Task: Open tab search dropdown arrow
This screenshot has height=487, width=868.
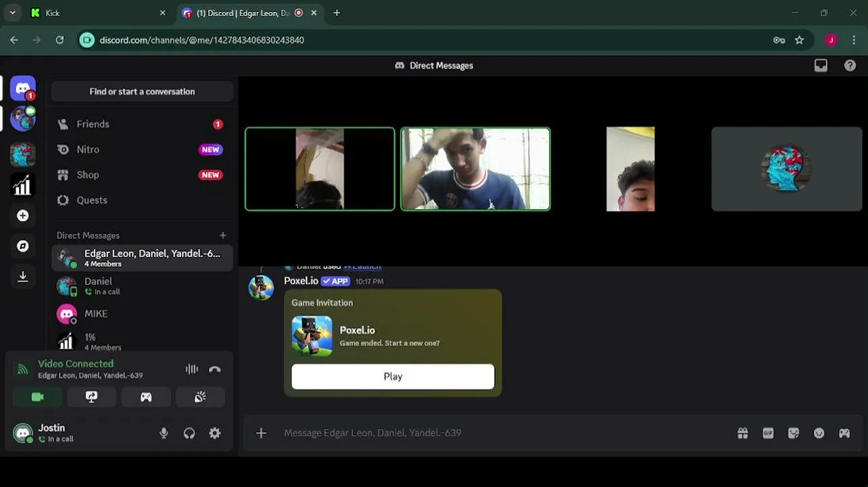Action: tap(12, 13)
